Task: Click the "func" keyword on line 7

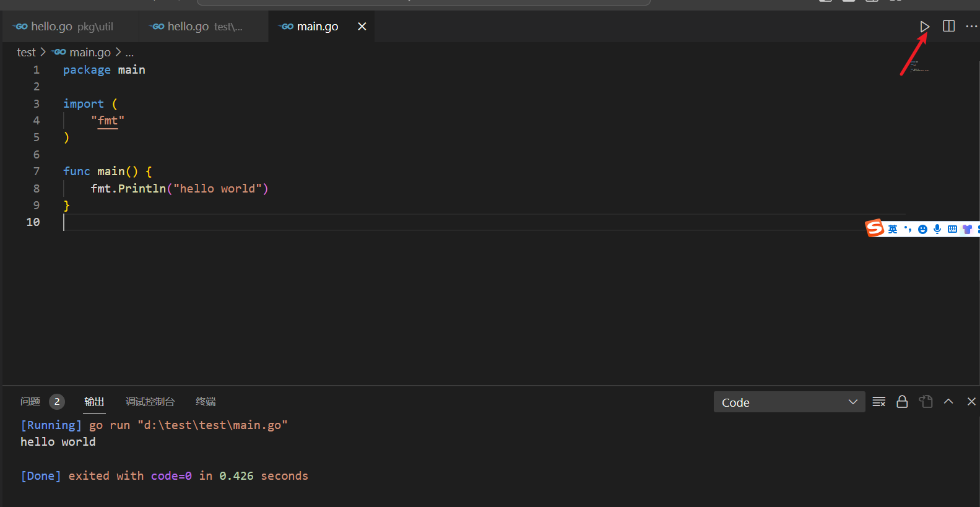Action: pos(77,171)
